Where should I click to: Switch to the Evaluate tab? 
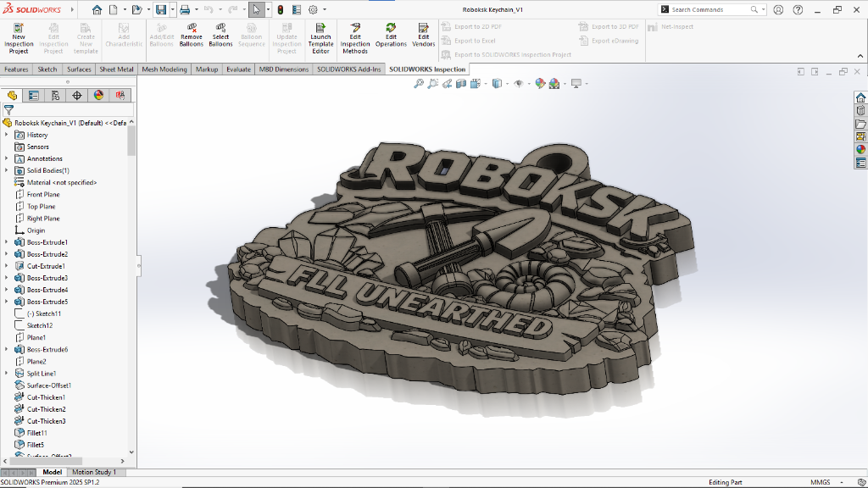click(x=238, y=69)
